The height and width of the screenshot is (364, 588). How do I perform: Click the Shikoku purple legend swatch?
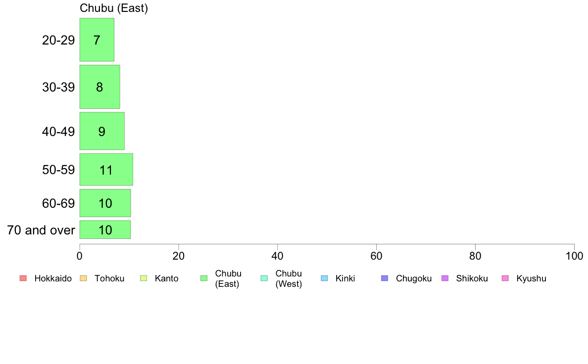click(x=445, y=278)
